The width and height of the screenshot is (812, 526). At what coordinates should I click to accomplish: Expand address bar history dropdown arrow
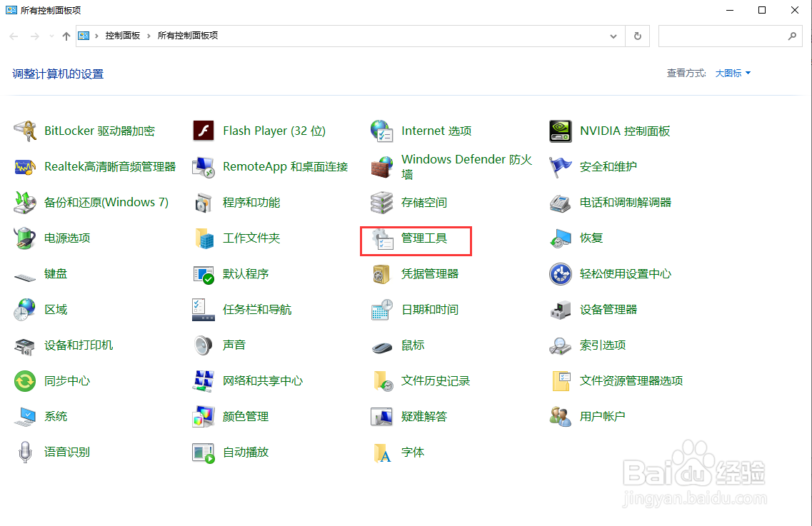click(613, 36)
